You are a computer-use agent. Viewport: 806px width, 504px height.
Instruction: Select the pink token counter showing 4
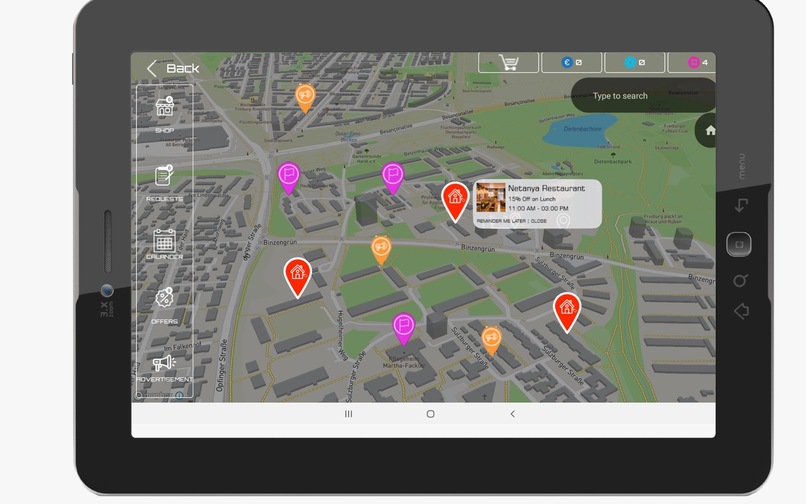click(692, 63)
